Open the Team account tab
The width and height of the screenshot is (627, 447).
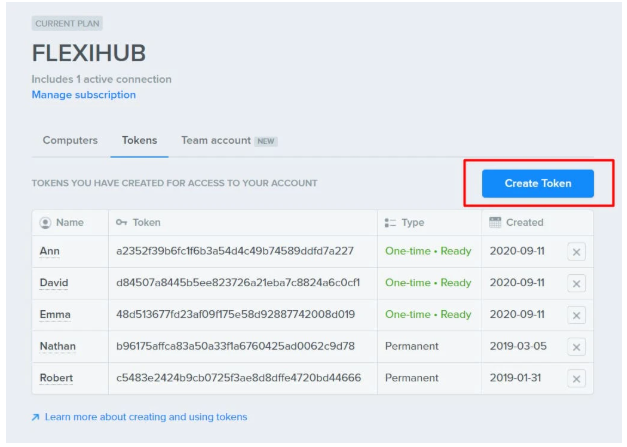[216, 141]
